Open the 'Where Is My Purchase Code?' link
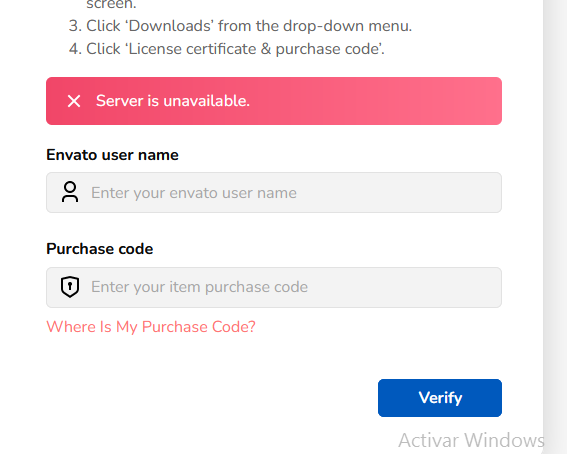Screen dimensions: 567x454 point(151,327)
